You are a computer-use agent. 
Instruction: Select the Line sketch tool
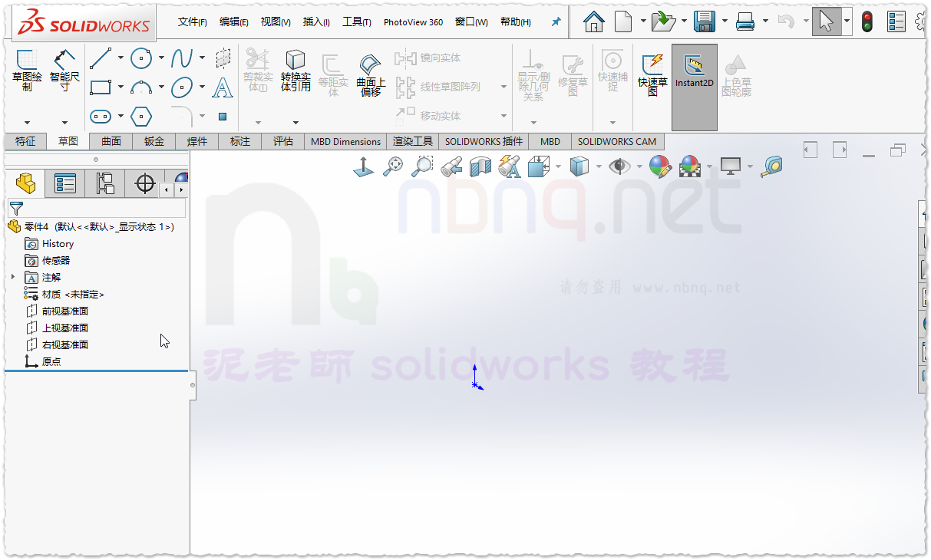click(x=101, y=58)
